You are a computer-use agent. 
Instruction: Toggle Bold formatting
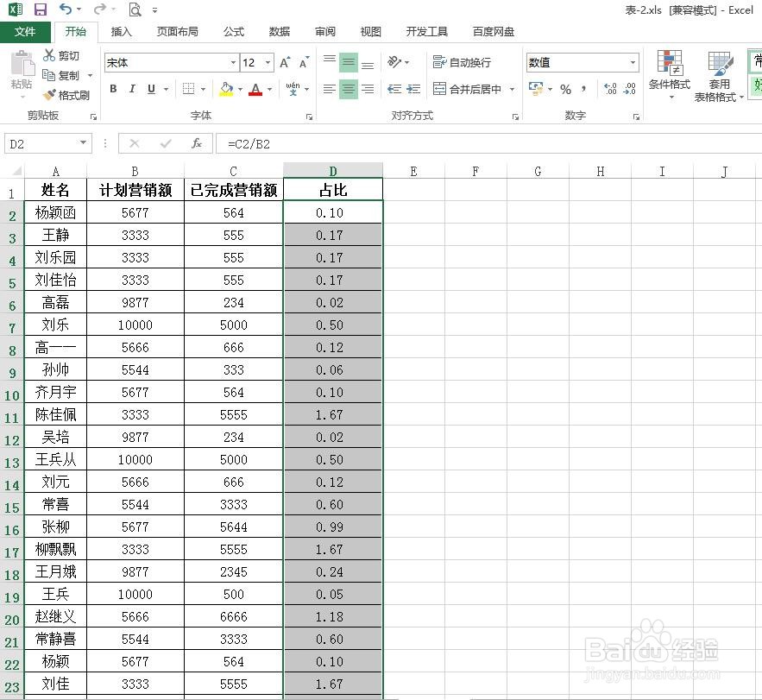(113, 89)
